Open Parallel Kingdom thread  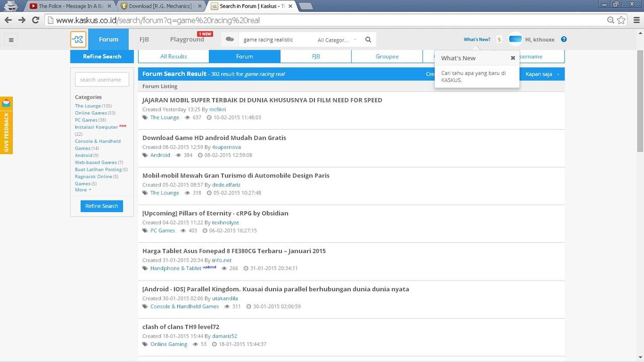[276, 289]
